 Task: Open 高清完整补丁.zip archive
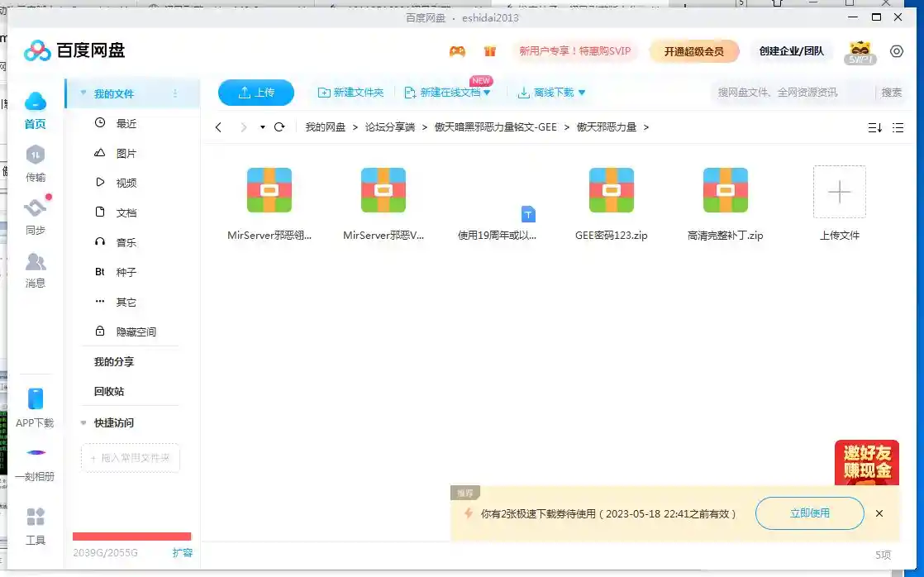(726, 204)
